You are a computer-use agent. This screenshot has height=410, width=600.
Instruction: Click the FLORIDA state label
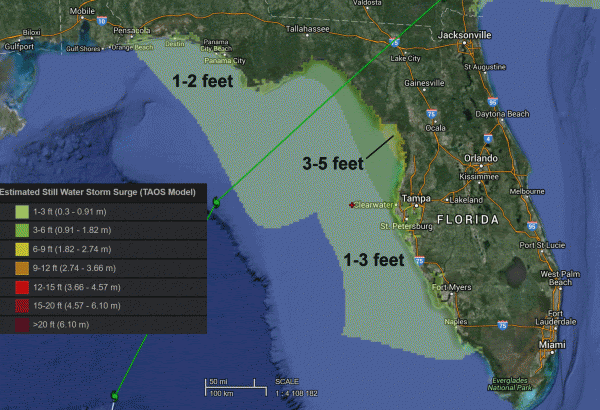(468, 219)
